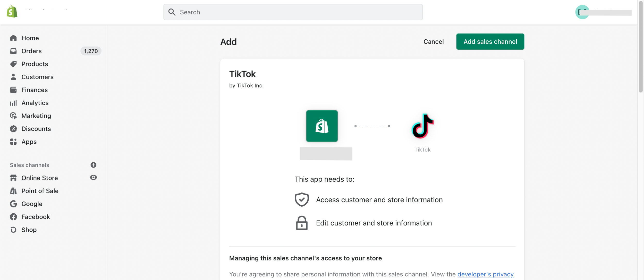Click 'Managing this sales channel's access' heading
Image resolution: width=644 pixels, height=280 pixels.
(305, 258)
